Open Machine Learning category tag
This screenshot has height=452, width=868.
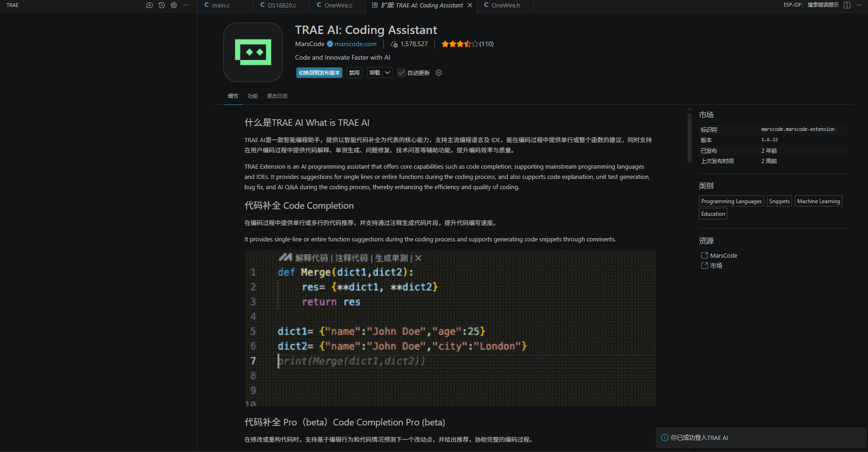[819, 201]
